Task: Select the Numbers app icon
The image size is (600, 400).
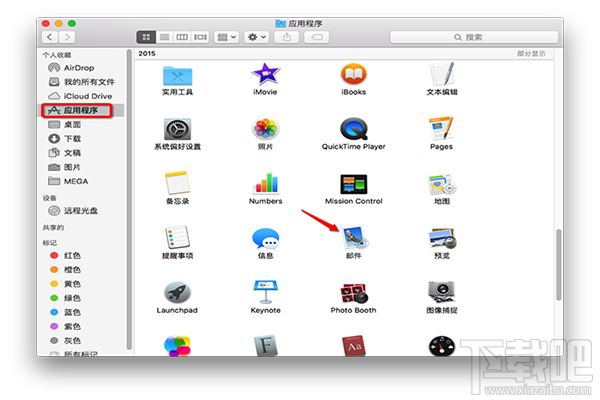Action: click(266, 183)
